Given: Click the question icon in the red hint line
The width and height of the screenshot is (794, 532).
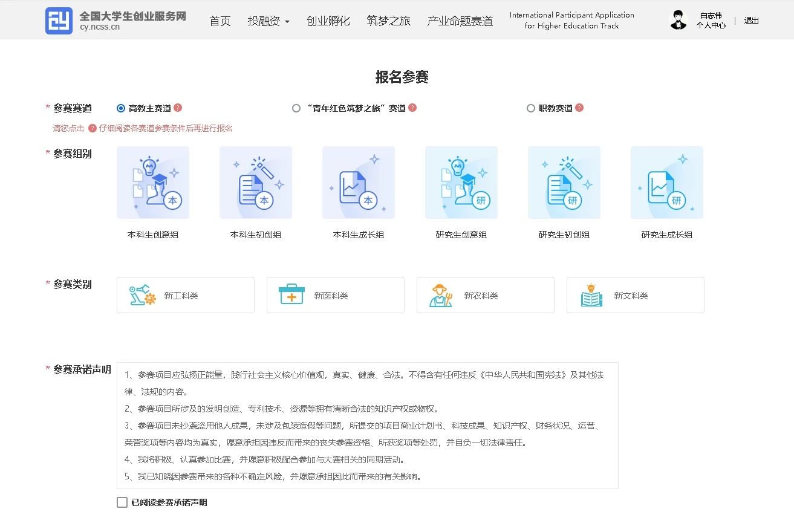Looking at the screenshot, I should (x=93, y=128).
